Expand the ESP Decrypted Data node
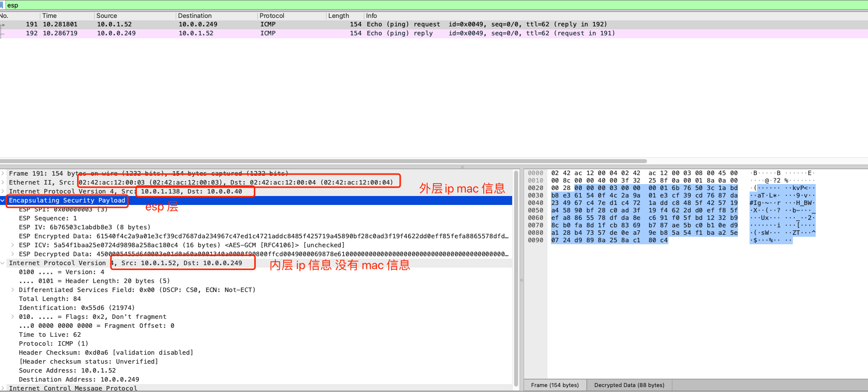The height and width of the screenshot is (392, 868). [13, 254]
